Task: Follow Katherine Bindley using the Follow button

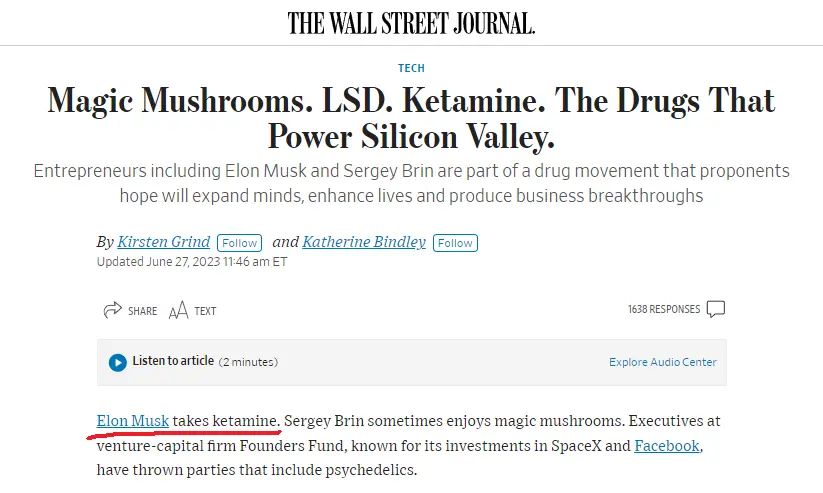Action: (x=455, y=243)
